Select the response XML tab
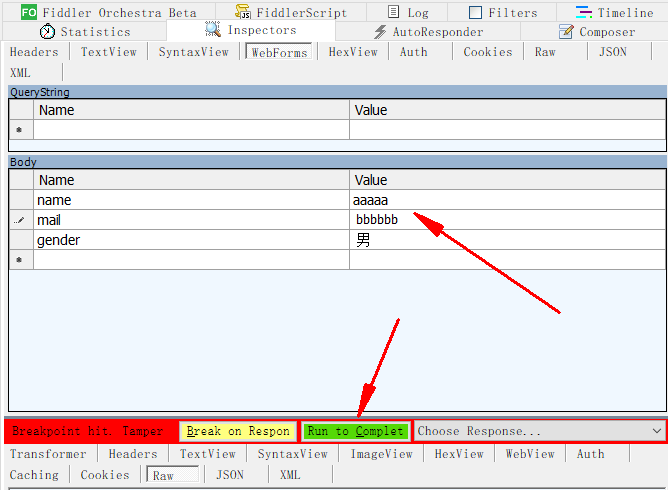The width and height of the screenshot is (668, 490). pos(290,475)
